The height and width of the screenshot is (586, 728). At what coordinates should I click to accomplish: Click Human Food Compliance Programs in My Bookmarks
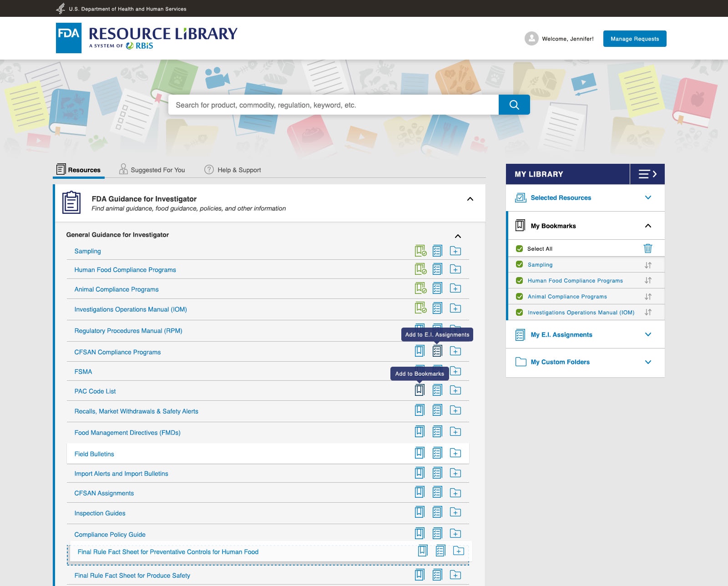pos(575,281)
